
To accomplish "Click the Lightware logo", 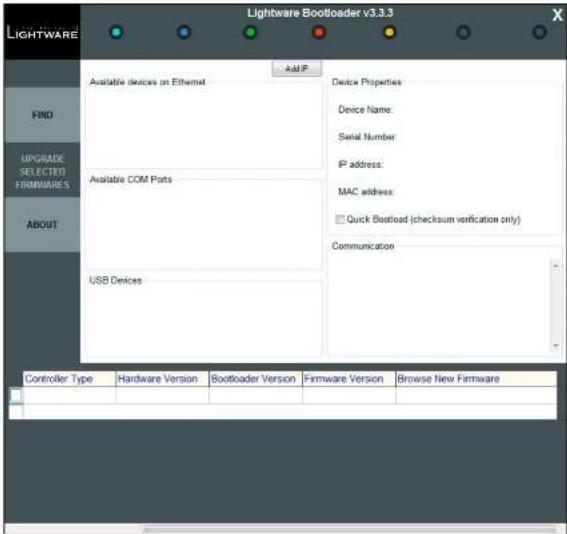I will [x=42, y=33].
